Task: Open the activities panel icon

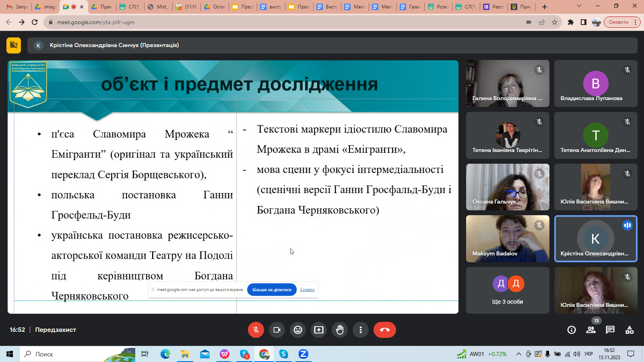Action: 630,330
